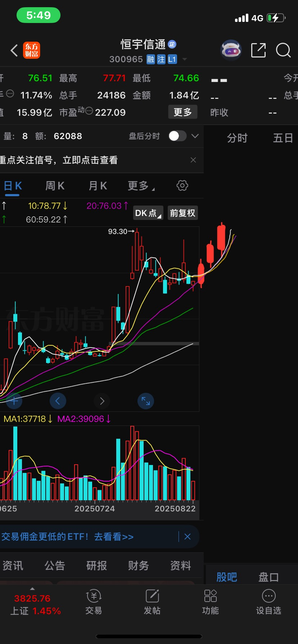Tap the share export icon
Image resolution: width=298 pixels, height=644 pixels.
pyautogui.click(x=258, y=50)
